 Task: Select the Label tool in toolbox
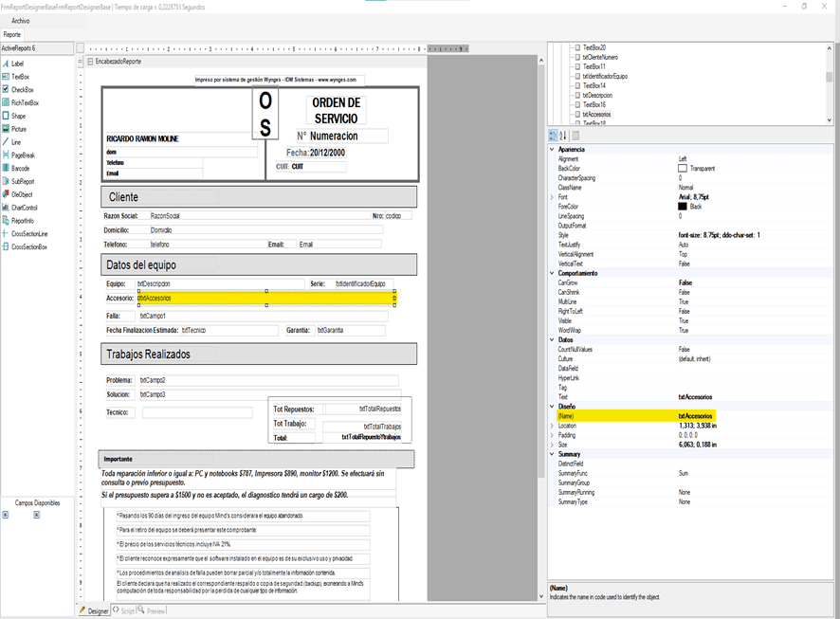17,64
